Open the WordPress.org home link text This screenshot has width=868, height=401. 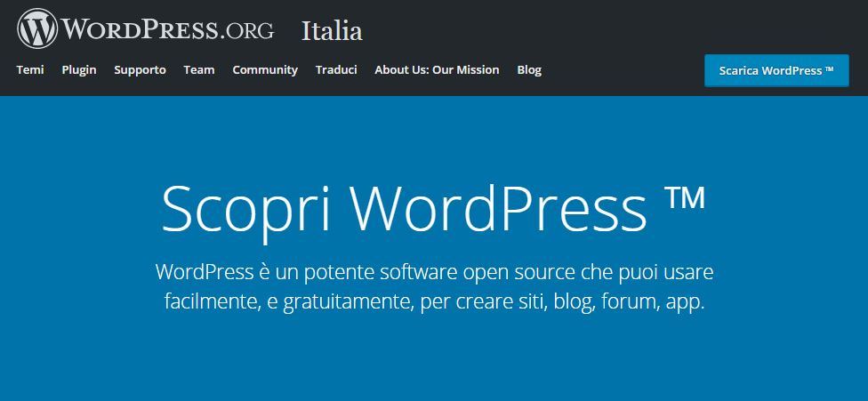167,28
